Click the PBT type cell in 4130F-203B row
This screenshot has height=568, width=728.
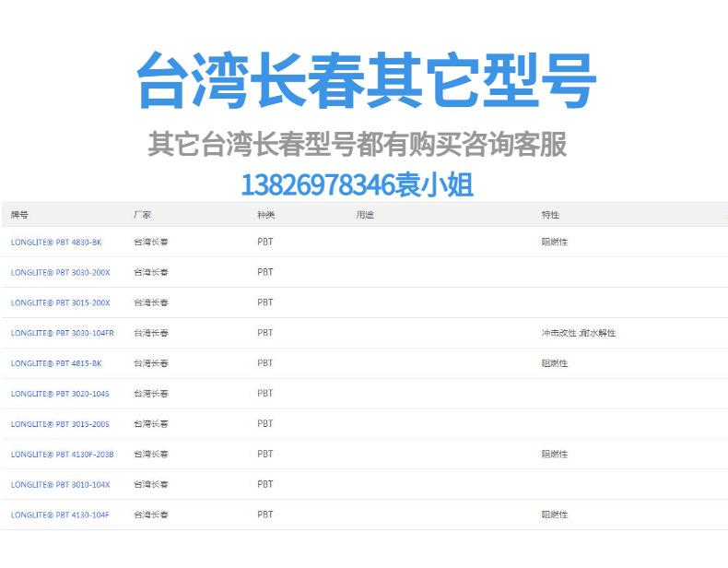coord(265,454)
